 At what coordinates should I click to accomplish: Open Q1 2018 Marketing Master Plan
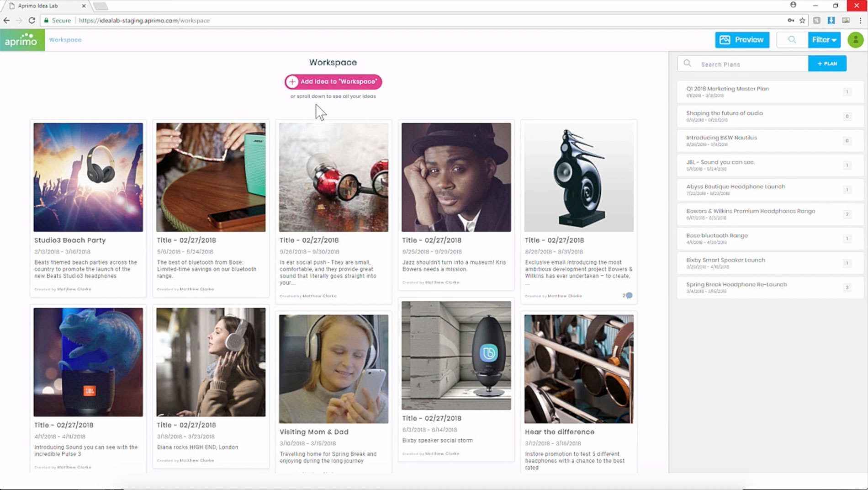770,91
